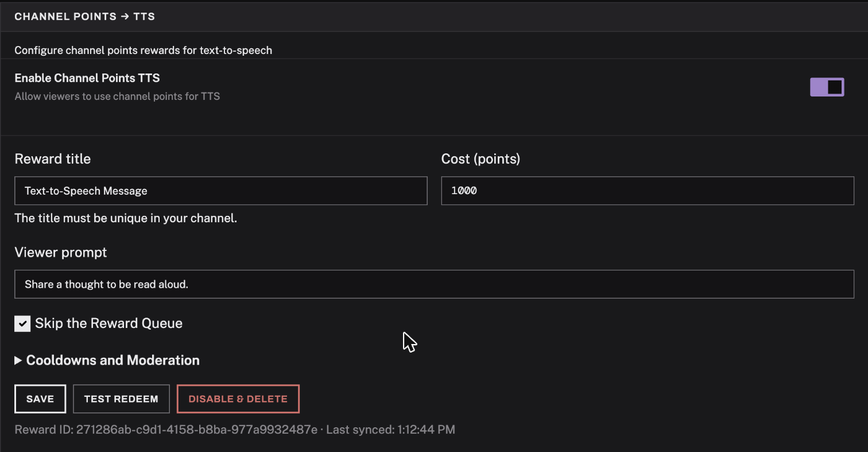The image size is (868, 452).
Task: Click the Channel Points → TTS header
Action: click(x=85, y=17)
